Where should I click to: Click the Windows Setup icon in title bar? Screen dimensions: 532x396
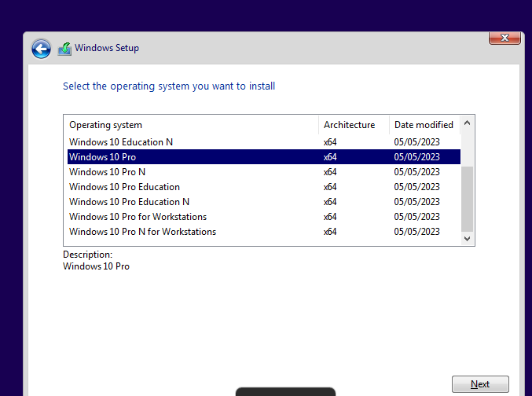point(64,49)
